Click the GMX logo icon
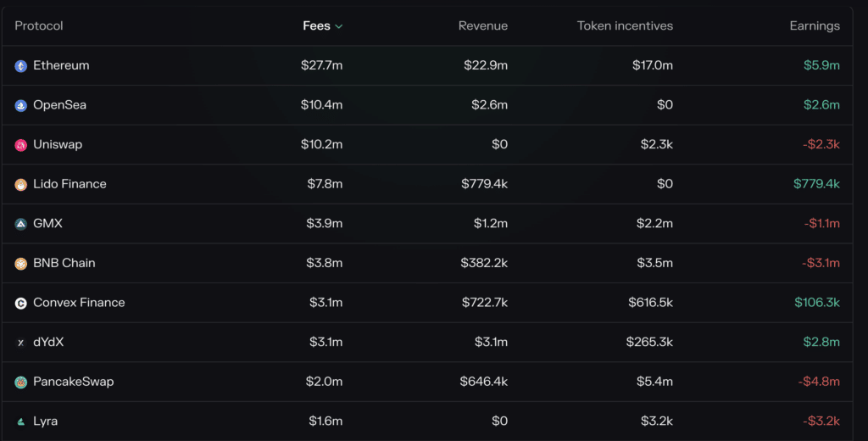Screen dimensions: 868x441 click(21, 224)
